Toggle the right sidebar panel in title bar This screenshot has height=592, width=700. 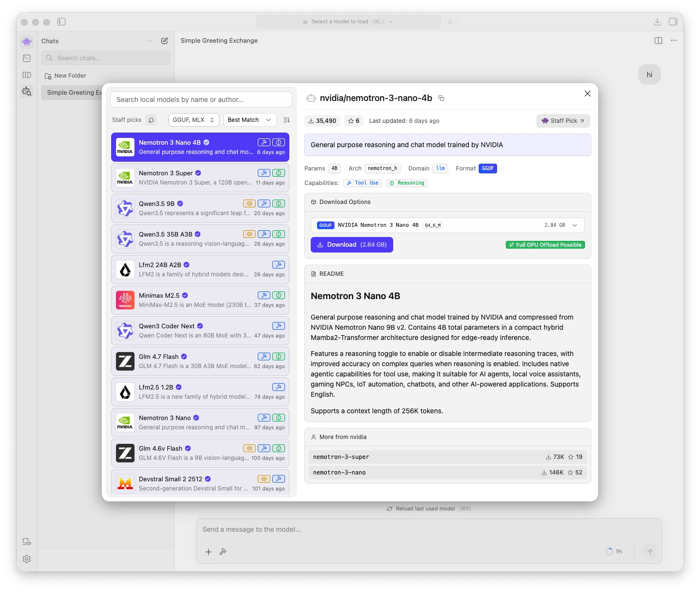(x=673, y=22)
